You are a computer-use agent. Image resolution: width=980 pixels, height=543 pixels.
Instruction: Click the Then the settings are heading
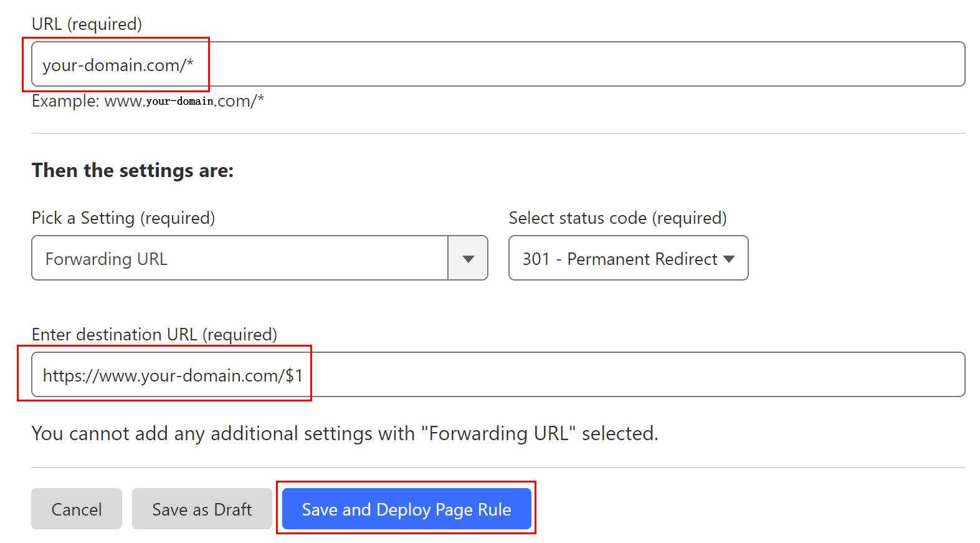[x=133, y=170]
